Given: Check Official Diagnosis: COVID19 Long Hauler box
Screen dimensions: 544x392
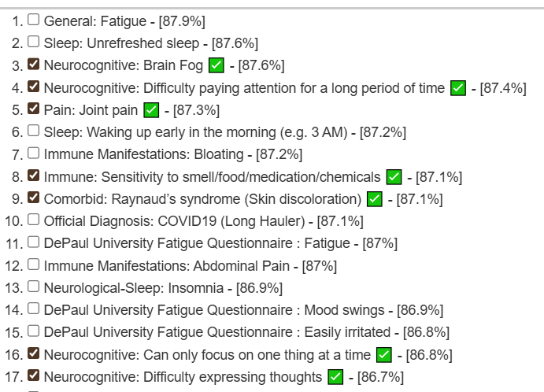Looking at the screenshot, I should click(33, 220).
